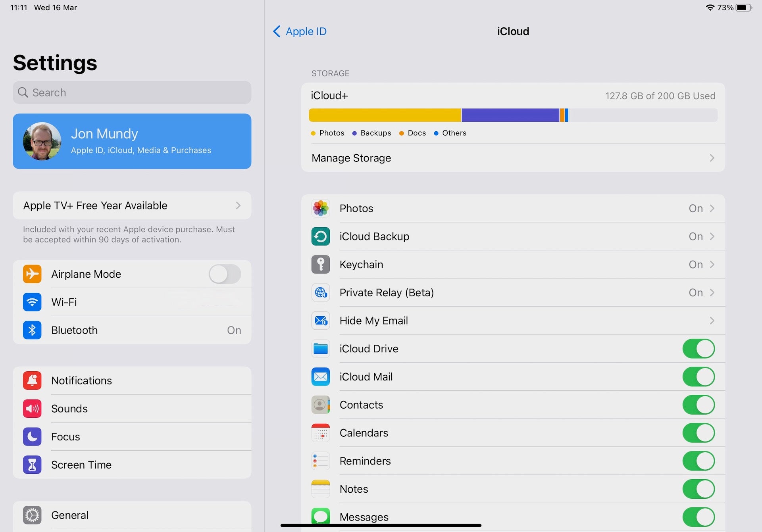
Task: Disable iCloud Mail switch
Action: [699, 377]
